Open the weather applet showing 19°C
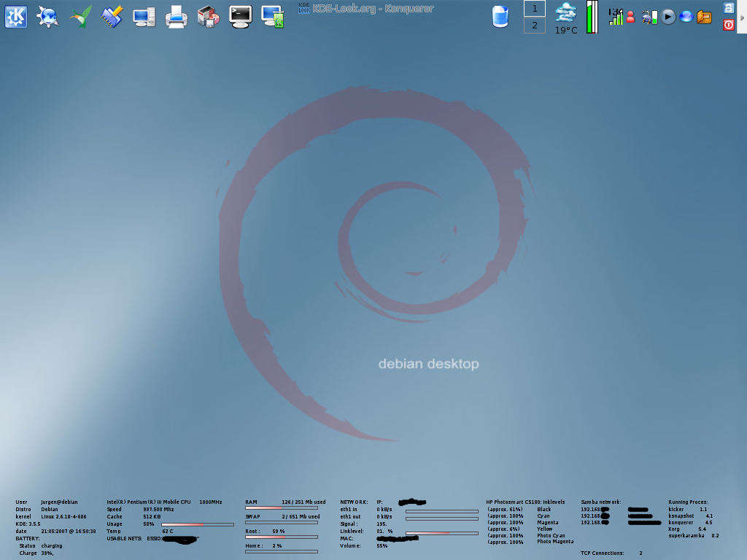The height and width of the screenshot is (560, 747). coord(566,18)
